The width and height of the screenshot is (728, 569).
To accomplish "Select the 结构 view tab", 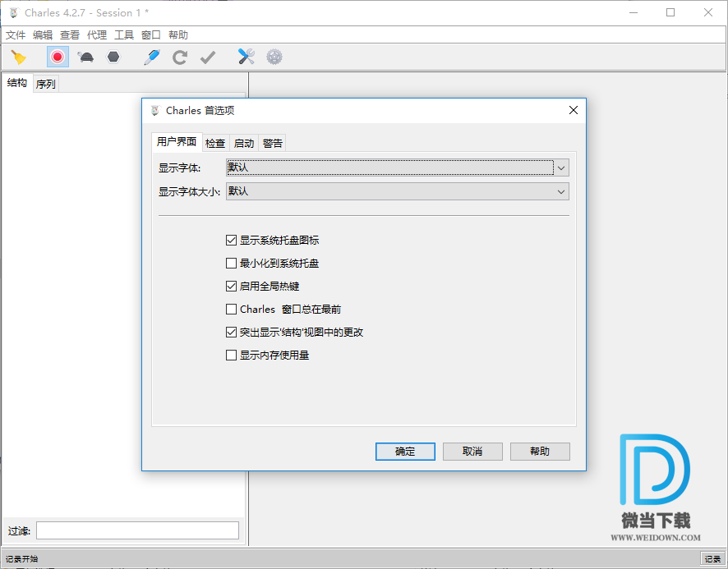I will coord(17,83).
